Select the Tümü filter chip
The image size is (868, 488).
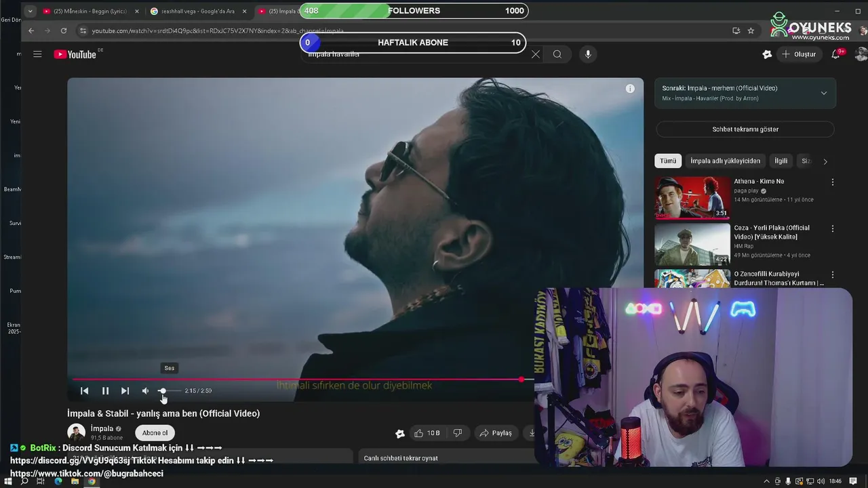(668, 161)
